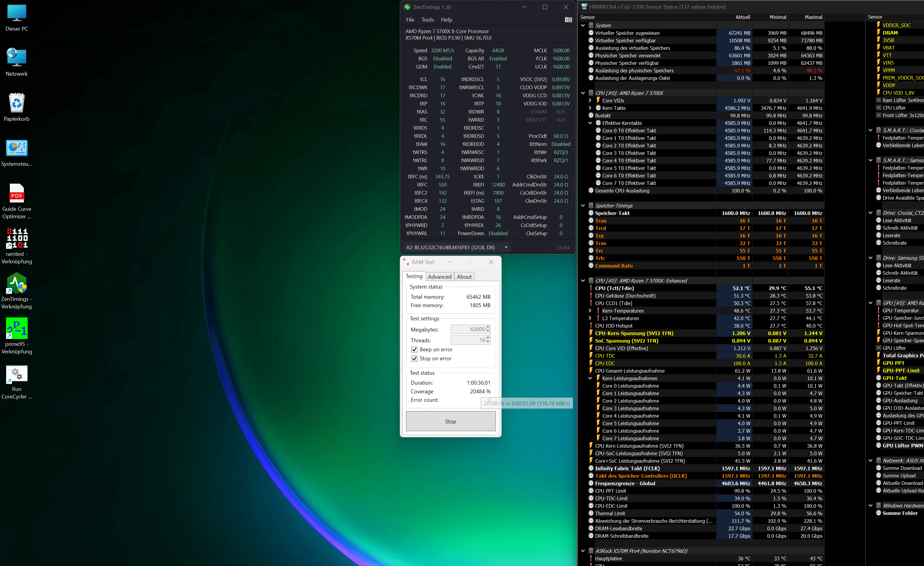
Task: Expand the Core VIDs row
Action: pyautogui.click(x=590, y=101)
